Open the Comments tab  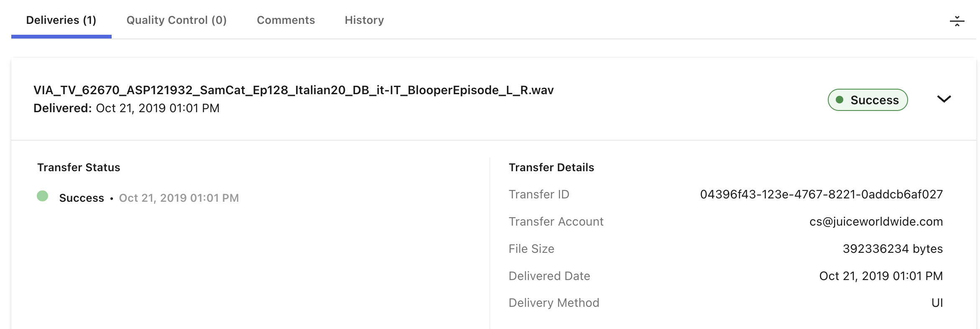(x=286, y=20)
